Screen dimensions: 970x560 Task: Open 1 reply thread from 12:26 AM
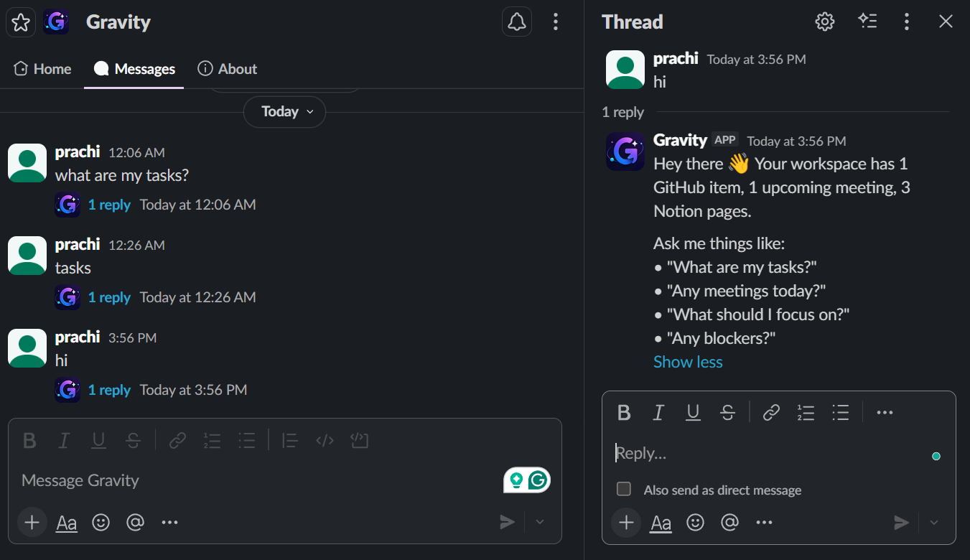point(109,297)
